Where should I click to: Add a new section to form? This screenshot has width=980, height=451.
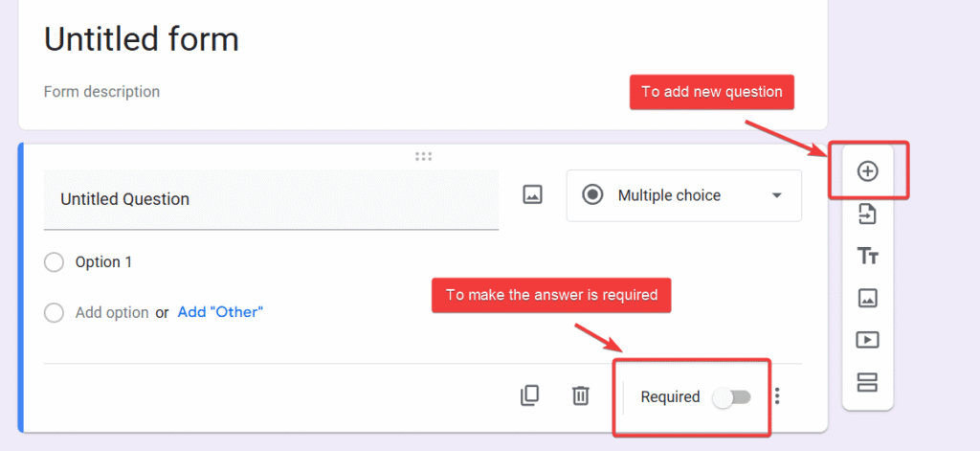click(867, 383)
